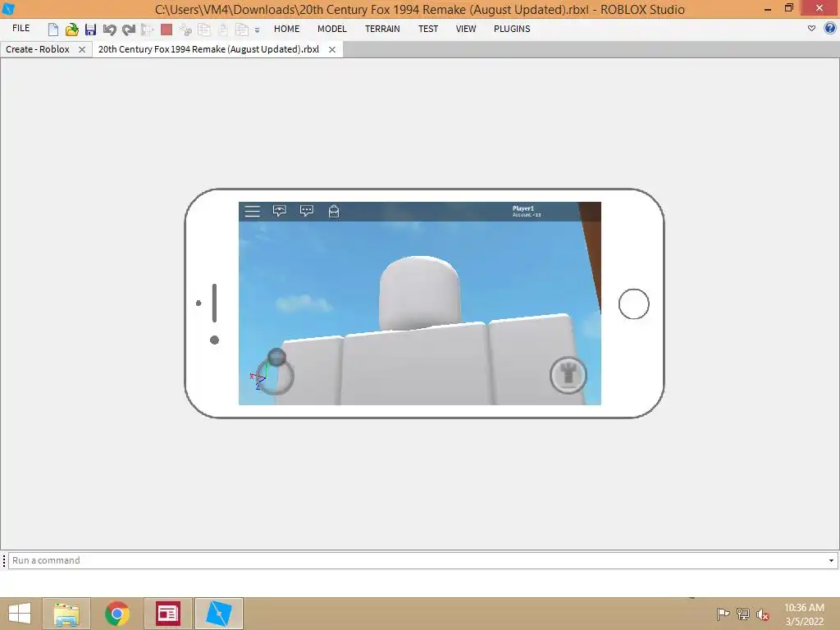Open the blue Help icon
The height and width of the screenshot is (630, 840).
830,29
